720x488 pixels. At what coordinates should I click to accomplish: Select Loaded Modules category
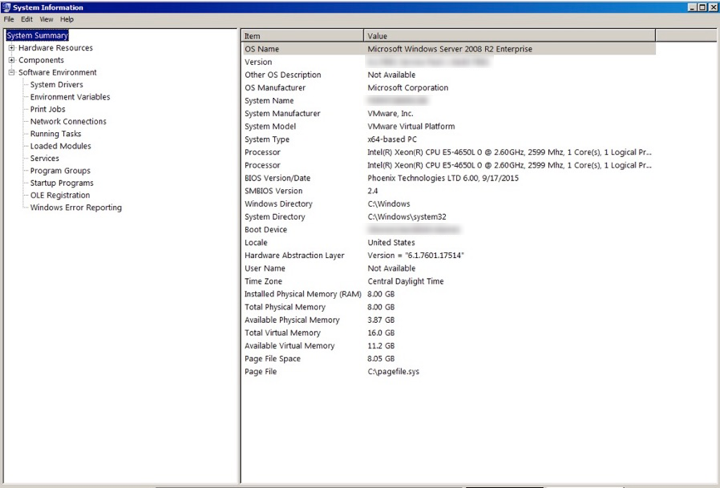point(60,146)
